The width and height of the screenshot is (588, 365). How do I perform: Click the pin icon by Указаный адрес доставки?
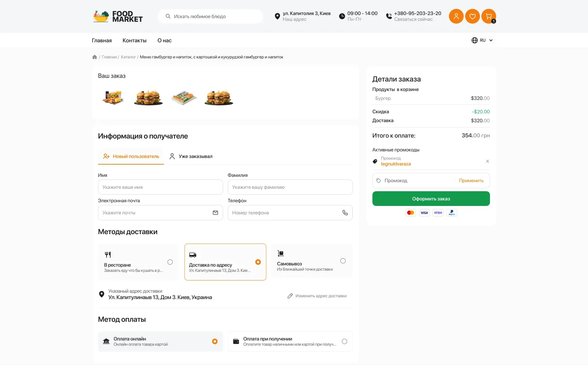[102, 294]
